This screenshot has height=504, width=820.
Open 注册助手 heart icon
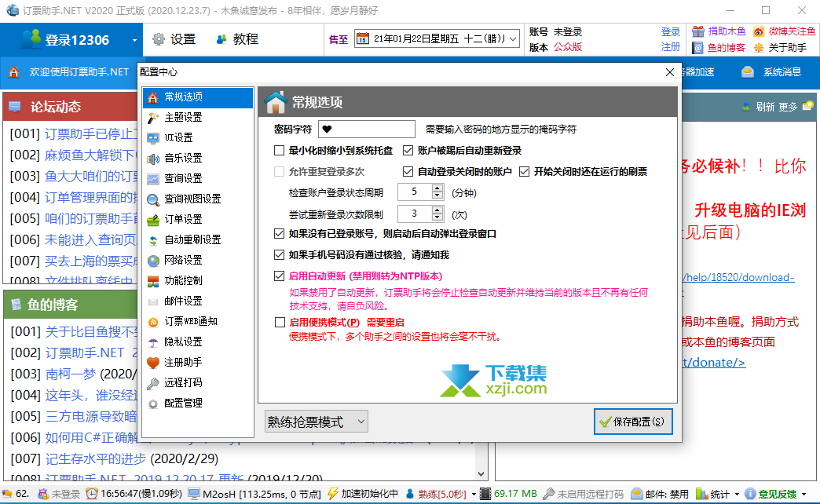pyautogui.click(x=152, y=363)
